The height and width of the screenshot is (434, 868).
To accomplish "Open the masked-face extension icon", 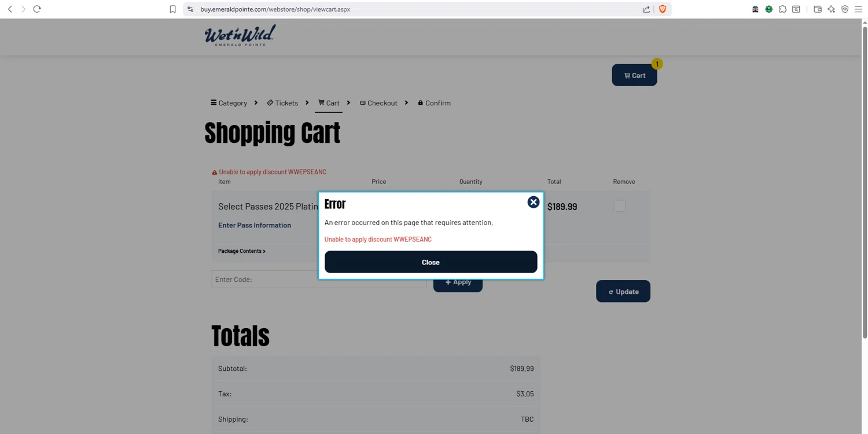I will coord(755,9).
